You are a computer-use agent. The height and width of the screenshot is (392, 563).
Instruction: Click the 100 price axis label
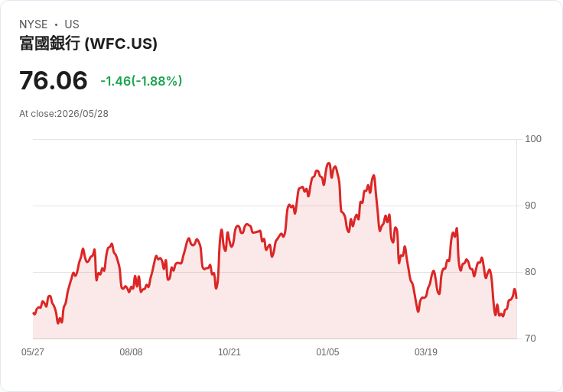[533, 139]
